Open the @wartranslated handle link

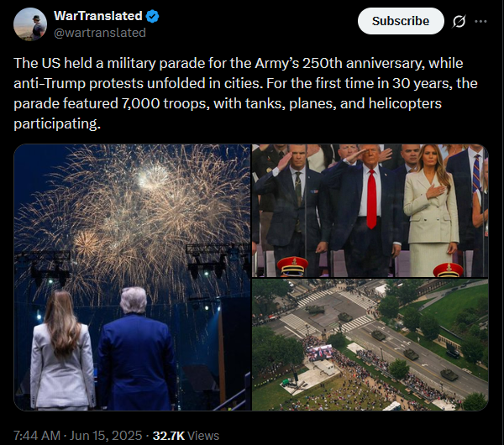(x=100, y=33)
